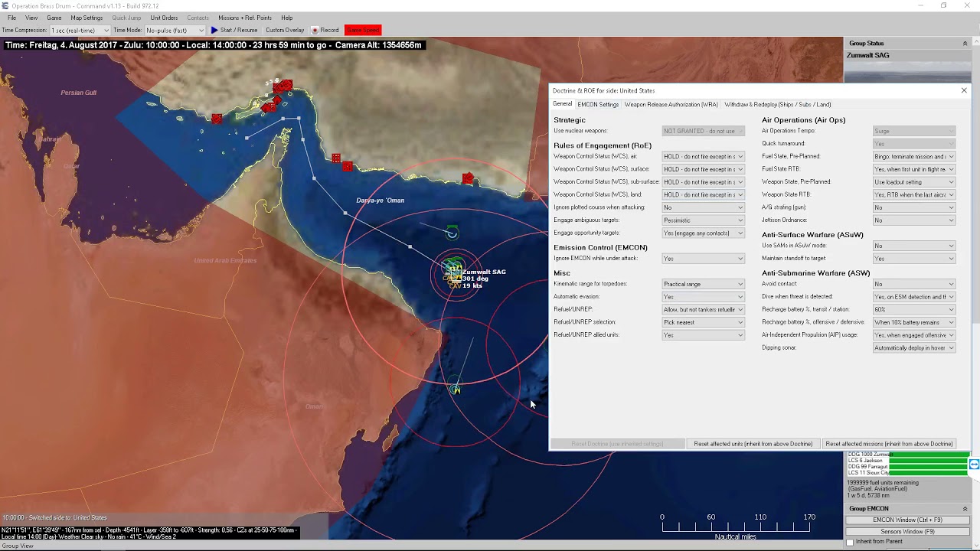Close the Doctrine & ROE window

[964, 90]
